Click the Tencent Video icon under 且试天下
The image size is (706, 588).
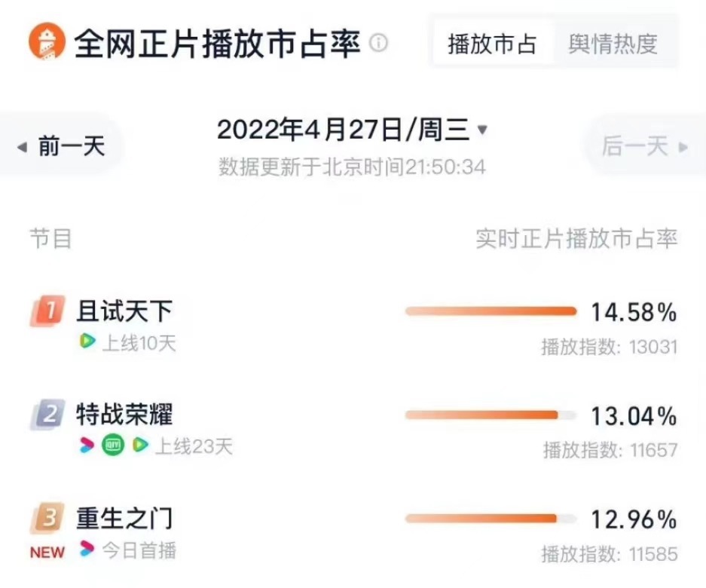point(88,341)
